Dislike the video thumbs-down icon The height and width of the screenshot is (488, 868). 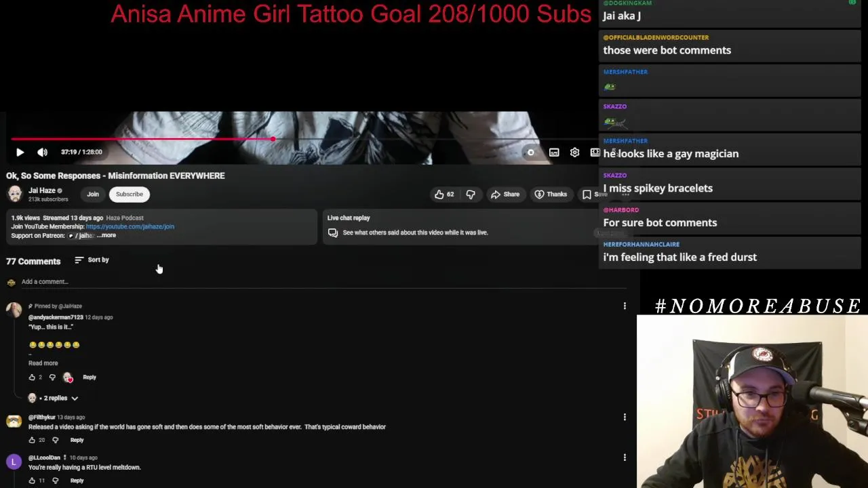pos(471,195)
